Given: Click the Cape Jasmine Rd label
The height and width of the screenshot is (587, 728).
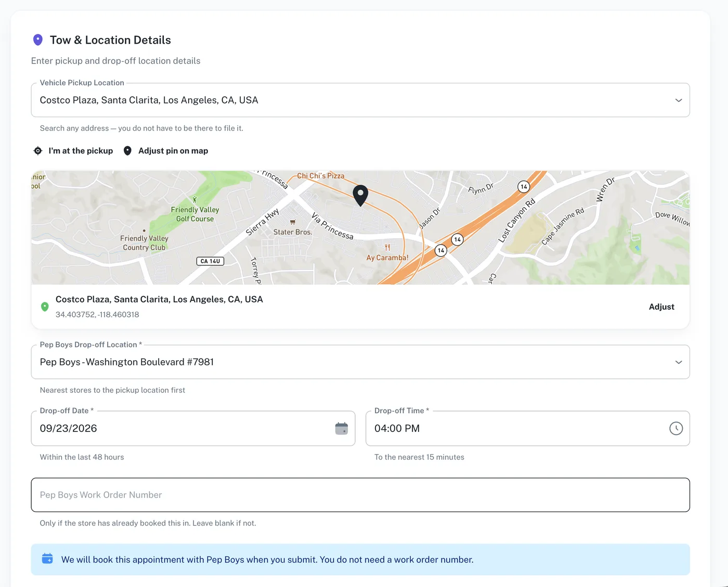Looking at the screenshot, I should click(563, 226).
